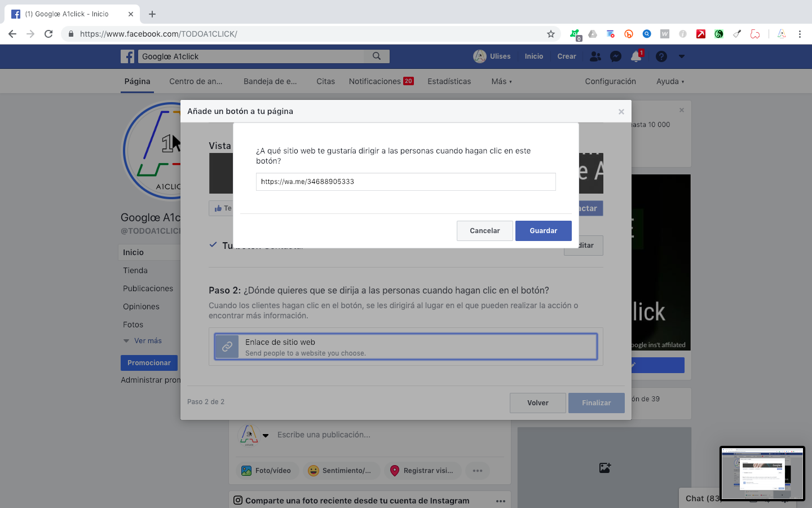This screenshot has height=508, width=812.
Task: Click Crear in Facebook header
Action: pyautogui.click(x=567, y=56)
